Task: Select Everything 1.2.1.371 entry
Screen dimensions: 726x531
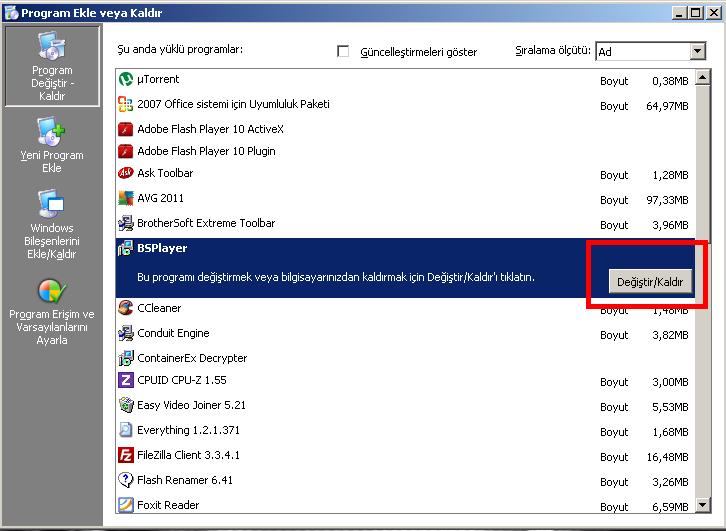Action: 405,431
